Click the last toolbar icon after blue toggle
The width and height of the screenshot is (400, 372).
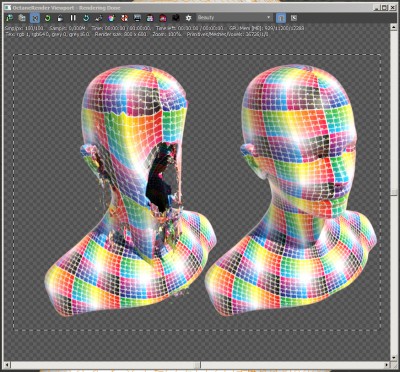pos(294,18)
